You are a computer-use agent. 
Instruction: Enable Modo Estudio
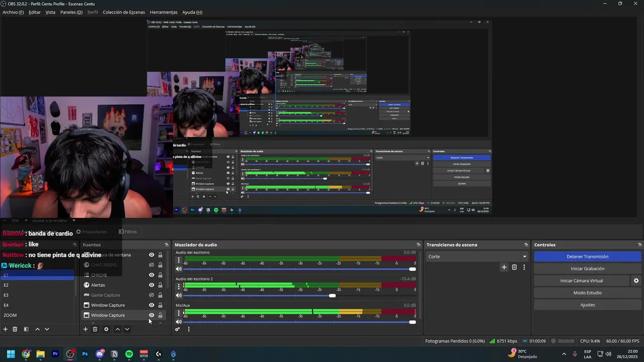tap(587, 293)
